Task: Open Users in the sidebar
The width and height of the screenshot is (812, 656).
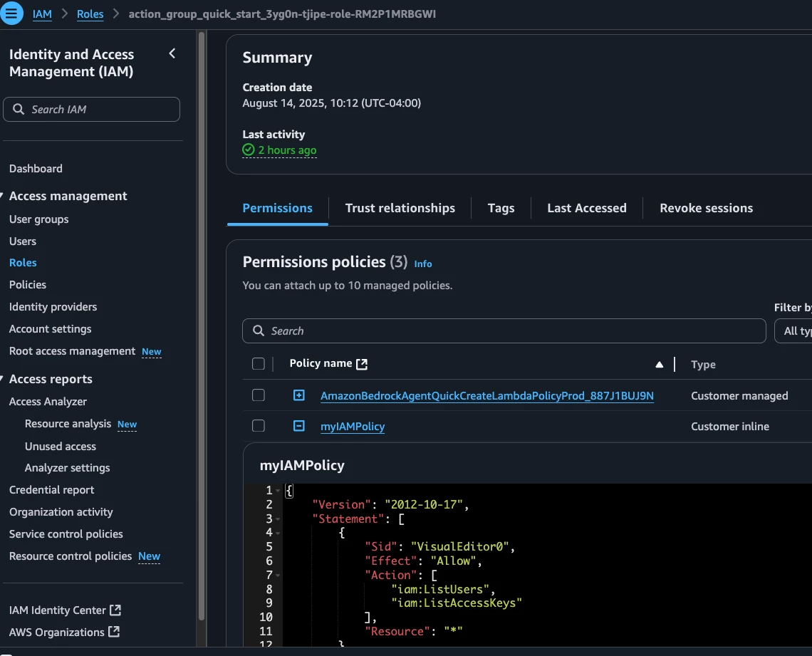Action: tap(23, 241)
